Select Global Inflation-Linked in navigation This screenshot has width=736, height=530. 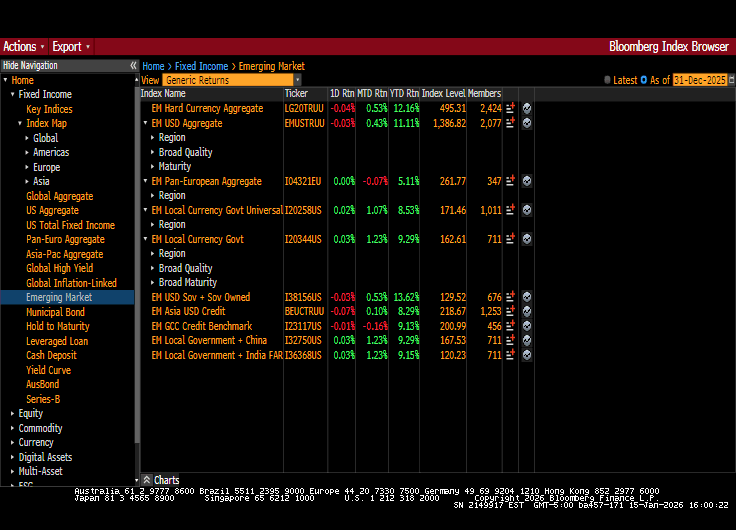click(x=71, y=283)
